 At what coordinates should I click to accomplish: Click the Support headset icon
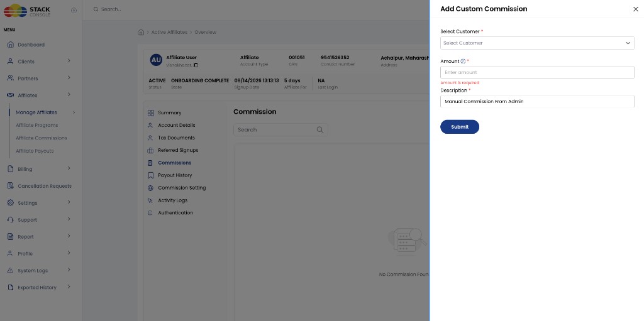[x=11, y=220]
